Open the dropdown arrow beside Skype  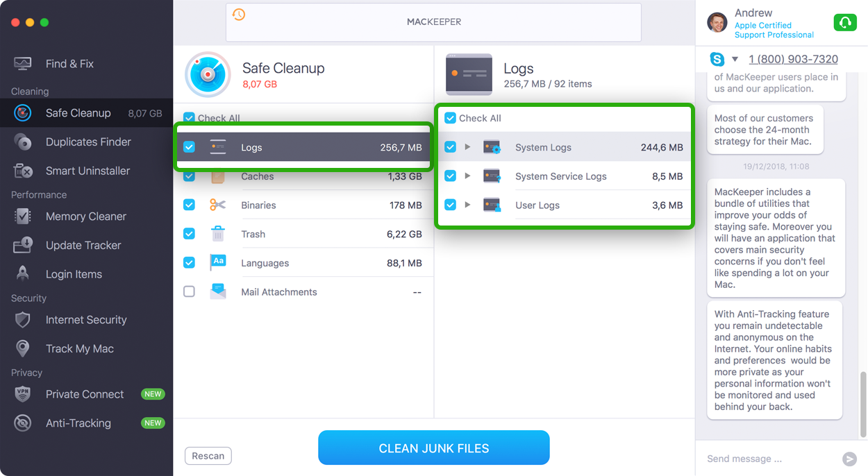pyautogui.click(x=735, y=60)
